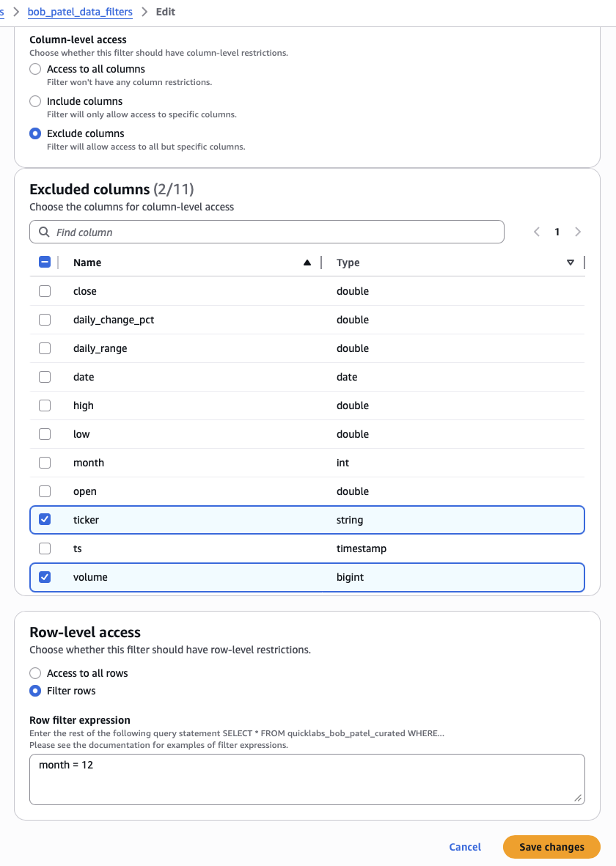Open bob_patel_data_filters breadcrumb link
616x866 pixels.
80,12
